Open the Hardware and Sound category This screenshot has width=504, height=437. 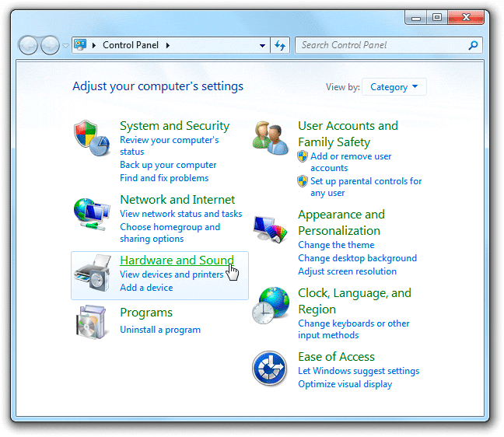177,260
